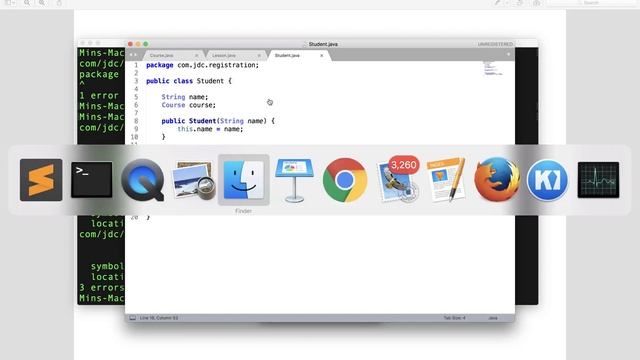Switch to the Pages app icon
This screenshot has height=360, width=640.
446,180
